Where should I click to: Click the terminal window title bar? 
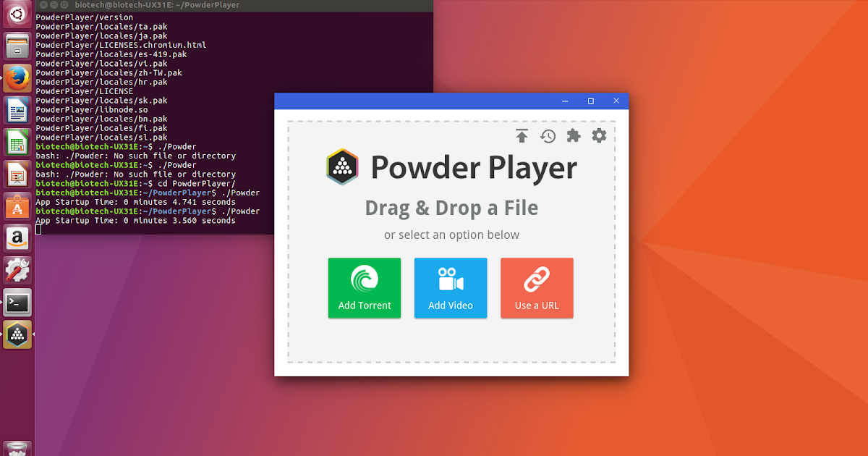(234, 5)
